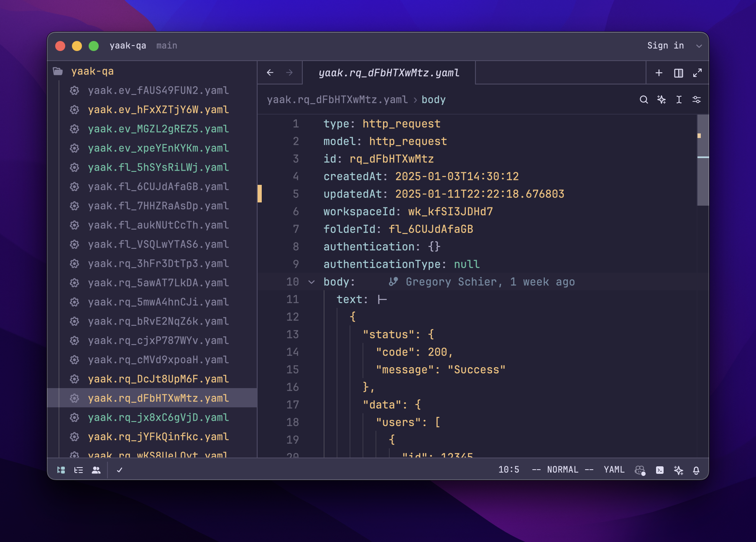Click the Sign in button
Image resolution: width=756 pixels, height=542 pixels.
[665, 46]
